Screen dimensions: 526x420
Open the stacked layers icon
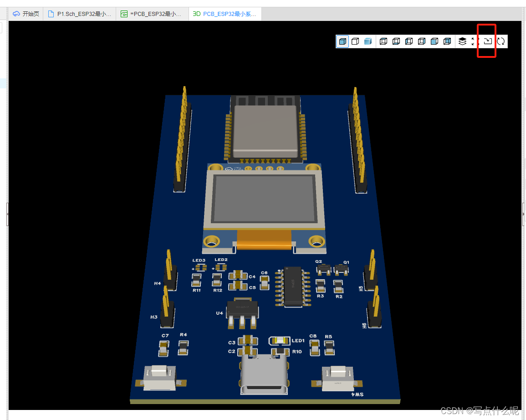pyautogui.click(x=462, y=41)
